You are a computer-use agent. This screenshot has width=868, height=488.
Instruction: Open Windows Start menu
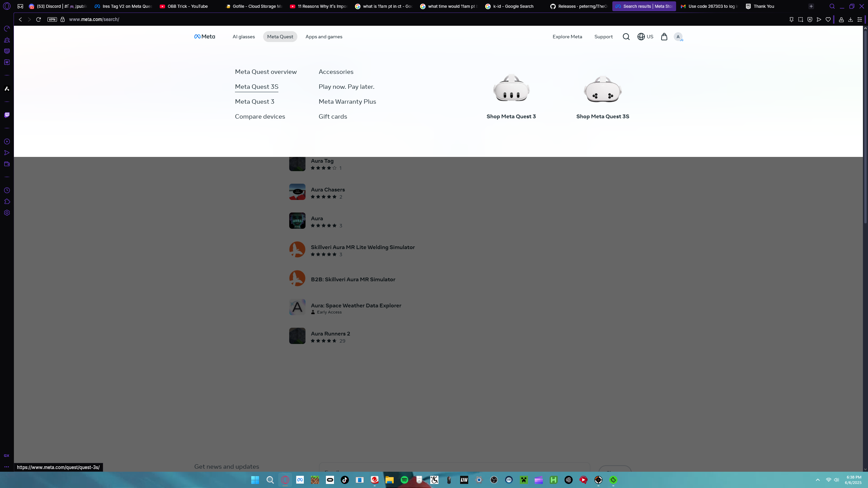point(255,480)
